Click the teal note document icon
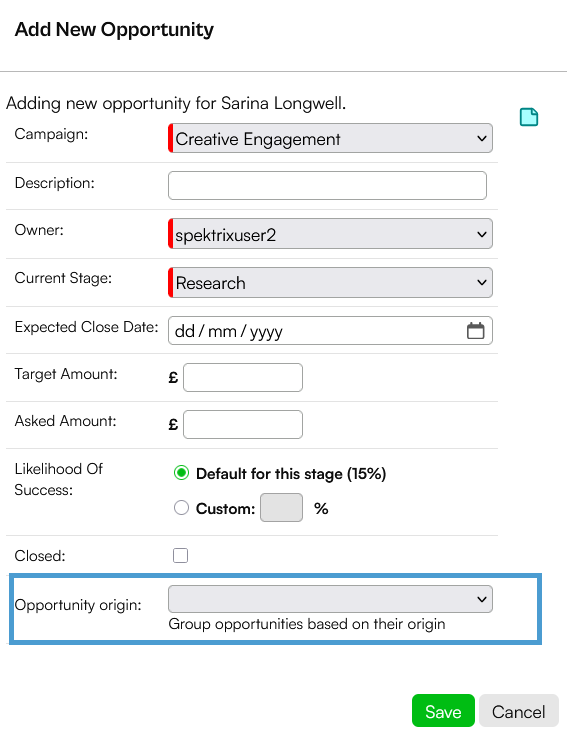This screenshot has width=567, height=736. [x=529, y=117]
